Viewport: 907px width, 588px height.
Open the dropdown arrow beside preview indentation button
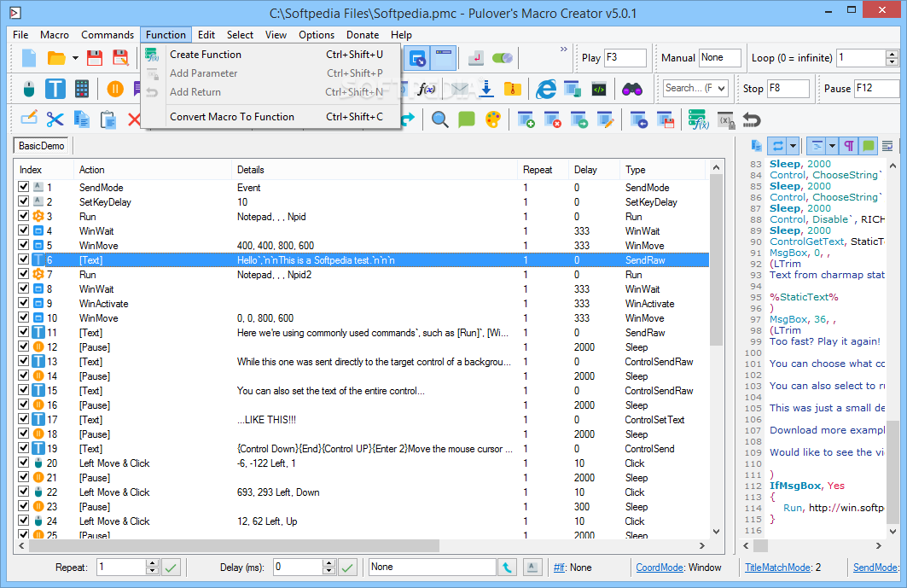tap(832, 146)
